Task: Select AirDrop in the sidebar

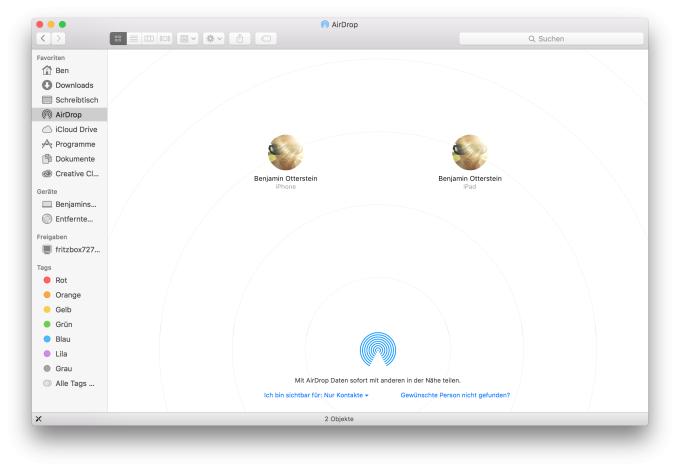Action: click(69, 114)
